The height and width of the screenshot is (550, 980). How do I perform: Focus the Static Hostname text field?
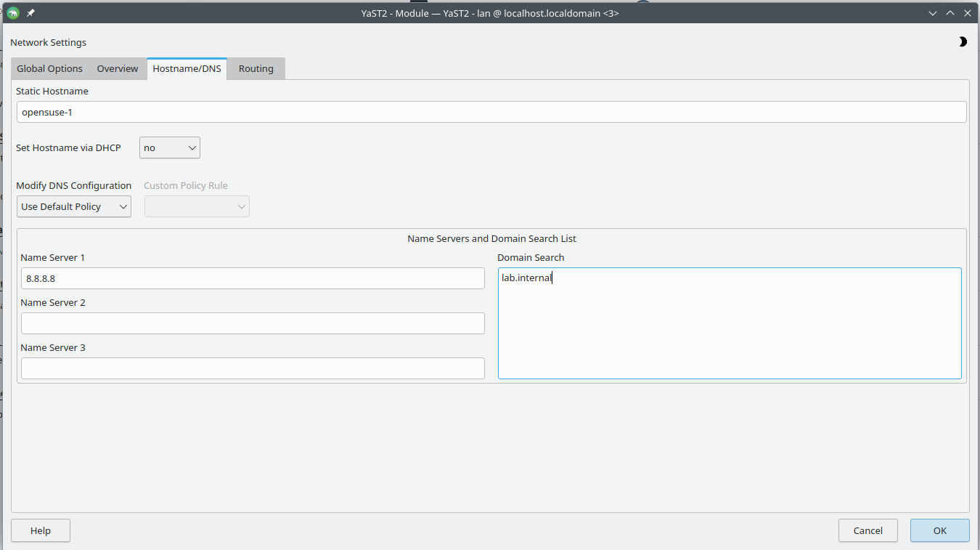pyautogui.click(x=491, y=112)
